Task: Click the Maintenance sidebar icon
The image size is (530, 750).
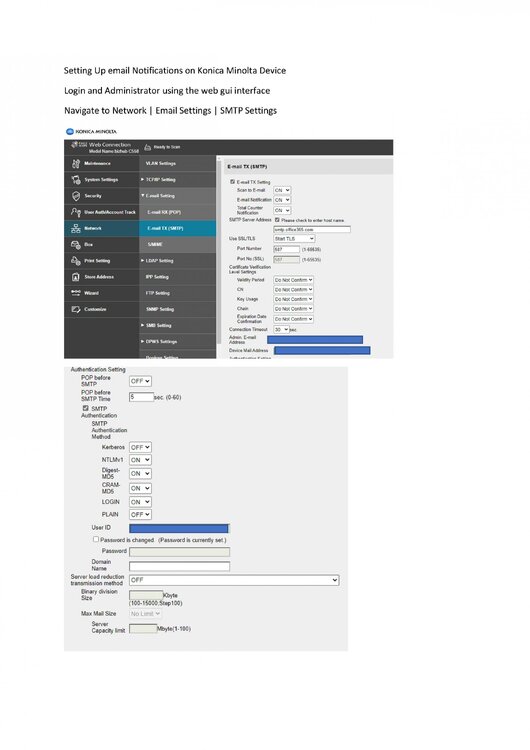Action: [x=76, y=164]
